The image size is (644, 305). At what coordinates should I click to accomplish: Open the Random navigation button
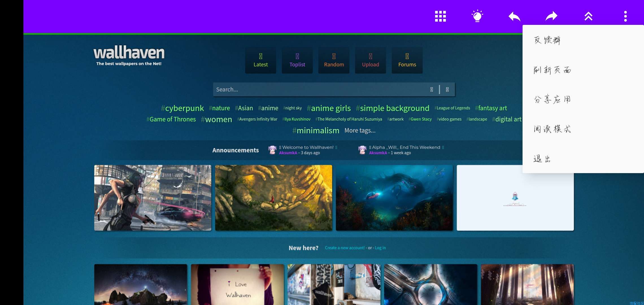(334, 60)
